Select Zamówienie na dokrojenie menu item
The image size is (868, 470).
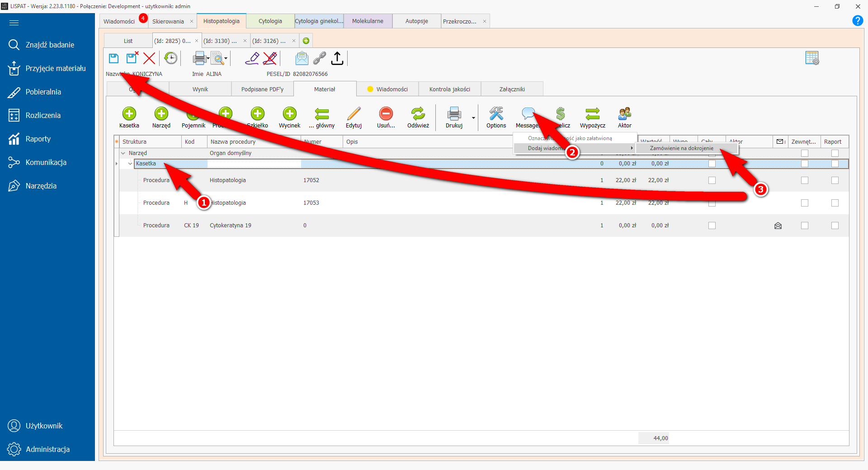[682, 148]
